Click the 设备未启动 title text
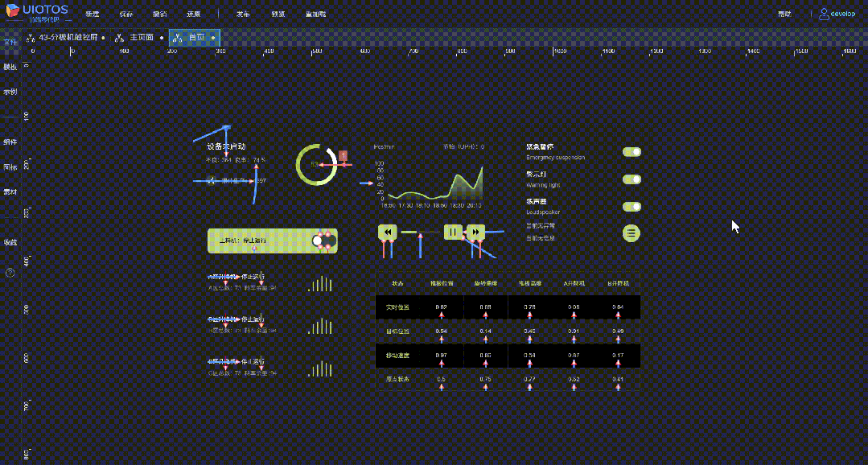The height and width of the screenshot is (465, 868). pos(226,146)
